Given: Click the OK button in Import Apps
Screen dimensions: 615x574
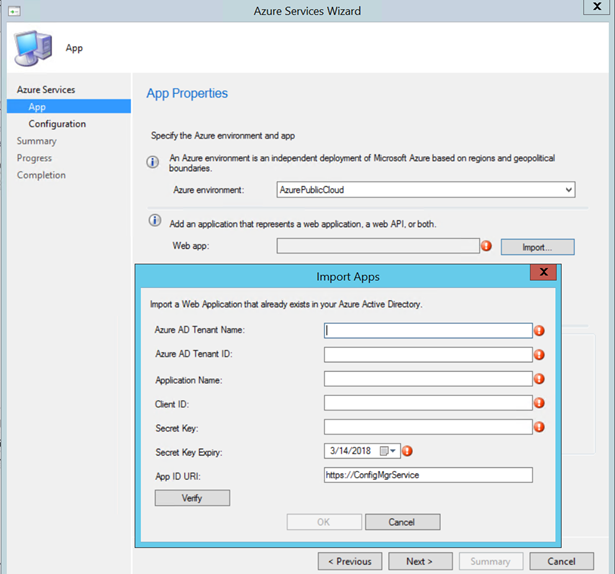Looking at the screenshot, I should coord(324,522).
